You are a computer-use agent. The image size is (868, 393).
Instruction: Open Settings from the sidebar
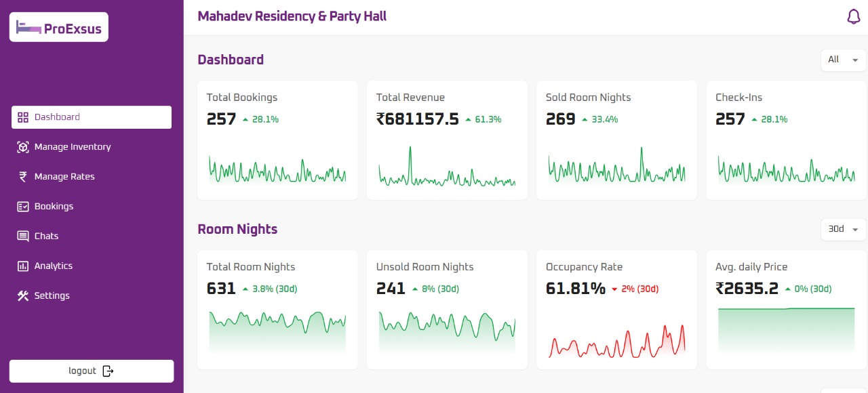tap(92, 296)
